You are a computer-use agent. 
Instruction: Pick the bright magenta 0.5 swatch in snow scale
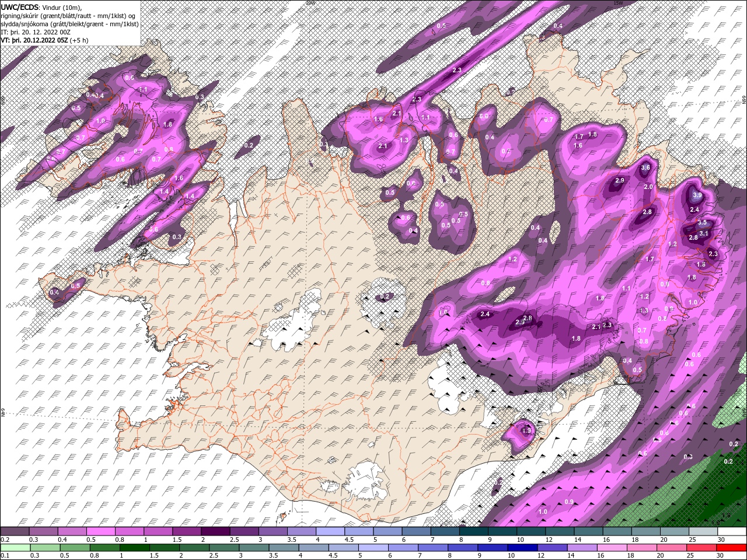[x=100, y=531]
